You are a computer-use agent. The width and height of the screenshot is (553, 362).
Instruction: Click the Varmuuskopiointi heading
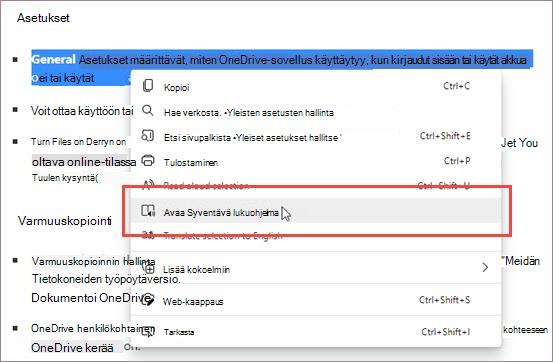65,221
